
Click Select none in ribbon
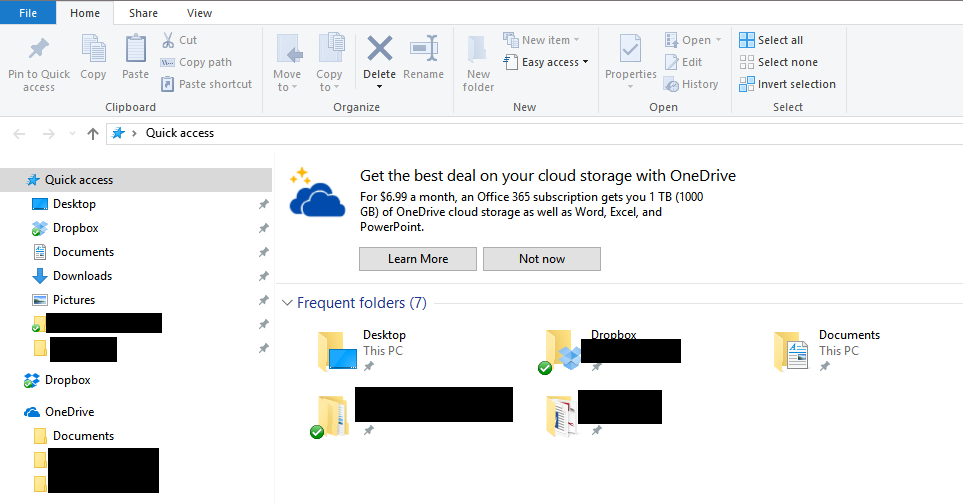tap(779, 62)
